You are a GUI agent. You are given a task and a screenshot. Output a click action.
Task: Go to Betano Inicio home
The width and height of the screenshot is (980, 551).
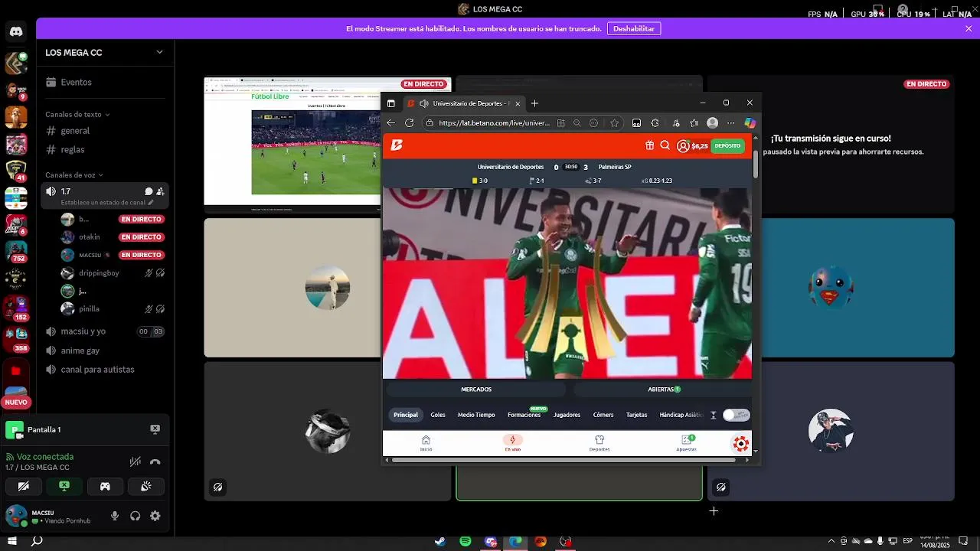(426, 443)
